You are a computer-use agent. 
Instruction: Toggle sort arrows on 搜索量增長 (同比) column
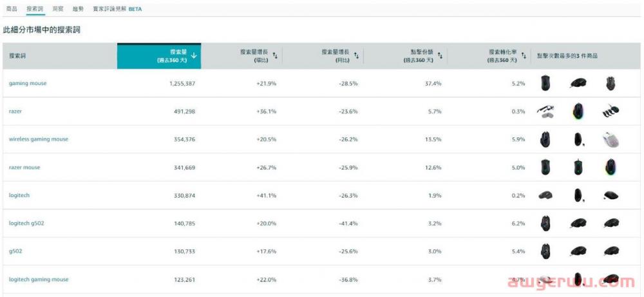click(357, 55)
